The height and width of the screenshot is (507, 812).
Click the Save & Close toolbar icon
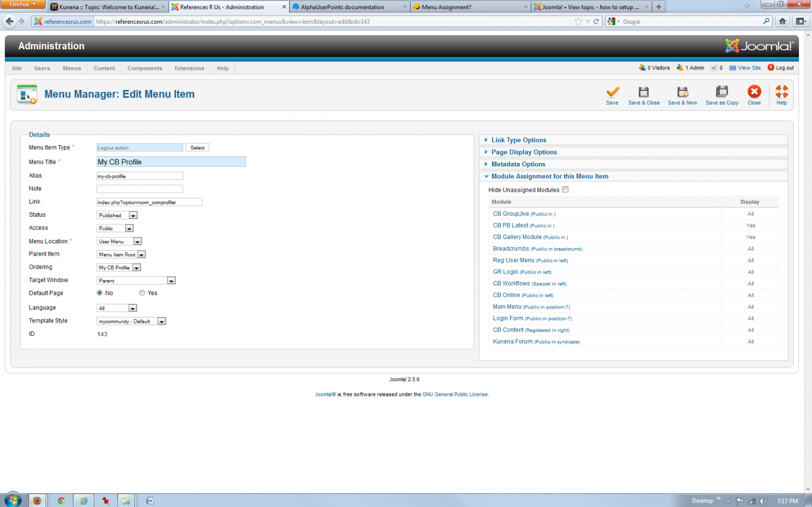click(x=644, y=92)
